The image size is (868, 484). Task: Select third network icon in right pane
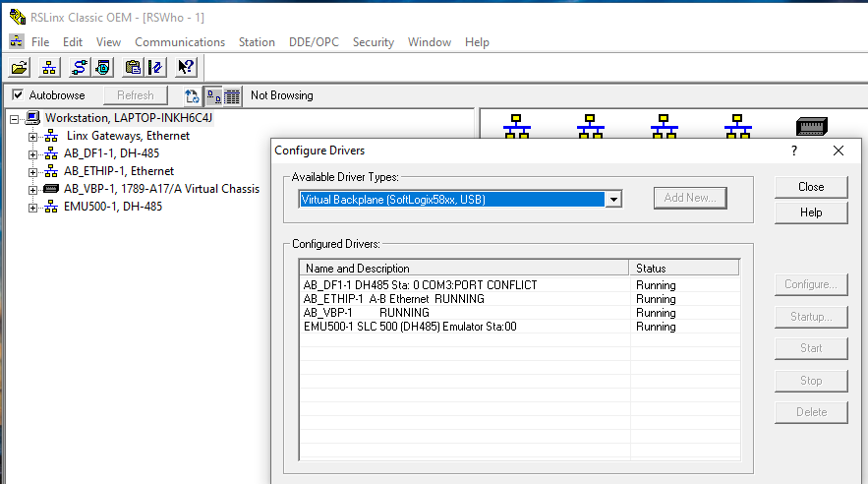pos(665,126)
